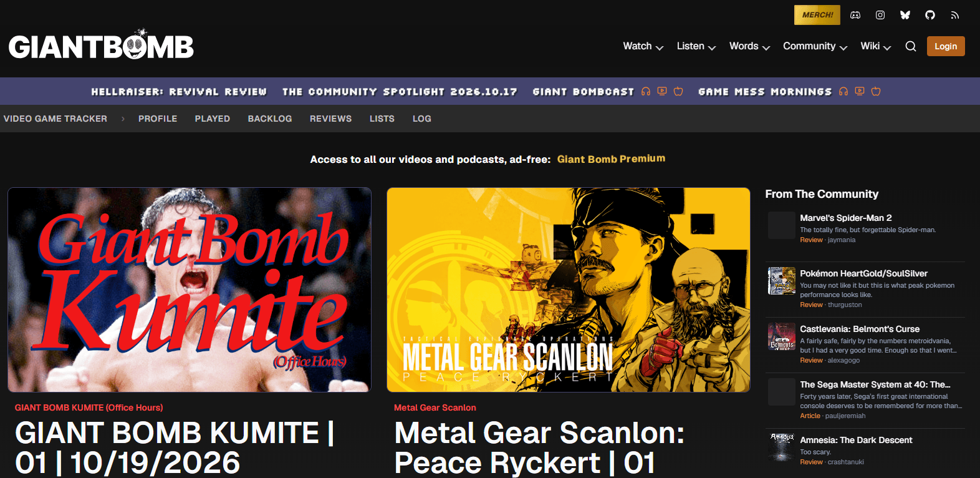Click the red Metal Gear Scanlon category label

(x=435, y=407)
